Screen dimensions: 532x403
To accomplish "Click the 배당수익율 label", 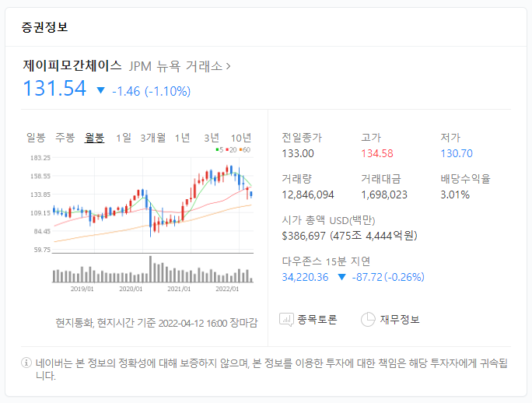I will point(465,179).
